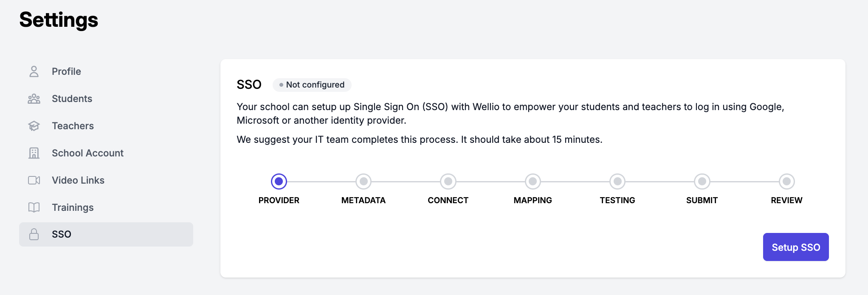
Task: Select the PROVIDER step circle
Action: coord(279,182)
